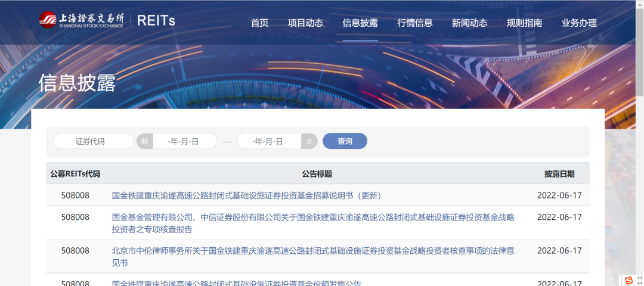644x286 pixels.
Task: Open 行情信息 in the top navigation
Action: click(415, 23)
